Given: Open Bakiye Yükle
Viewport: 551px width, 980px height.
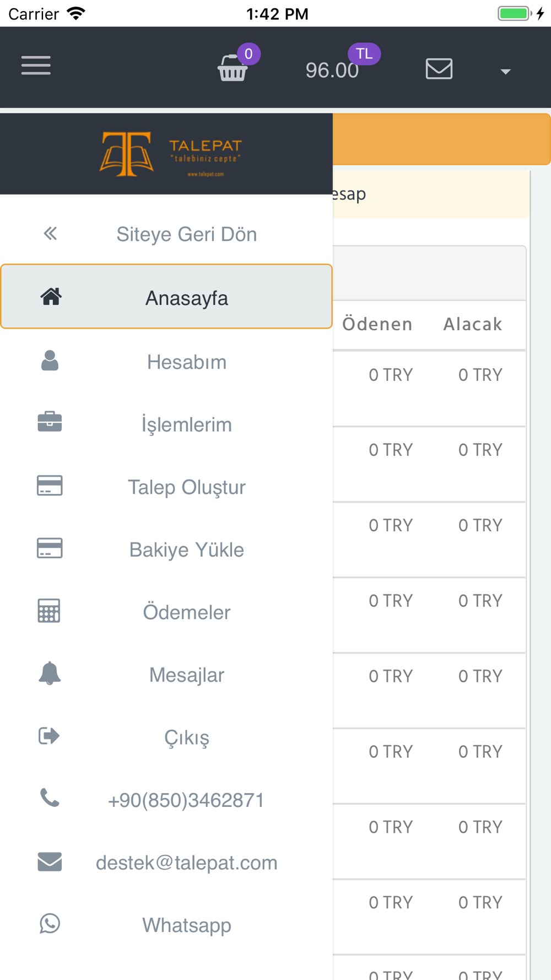Looking at the screenshot, I should [x=166, y=550].
